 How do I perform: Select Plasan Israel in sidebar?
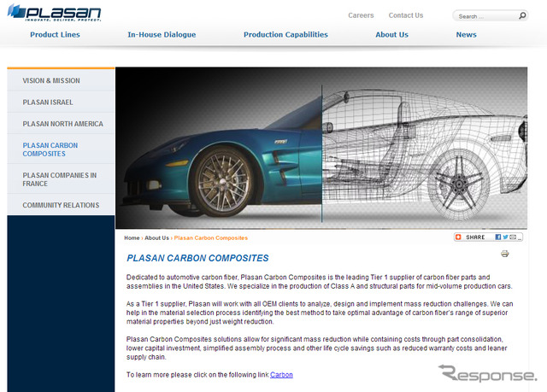[61, 102]
